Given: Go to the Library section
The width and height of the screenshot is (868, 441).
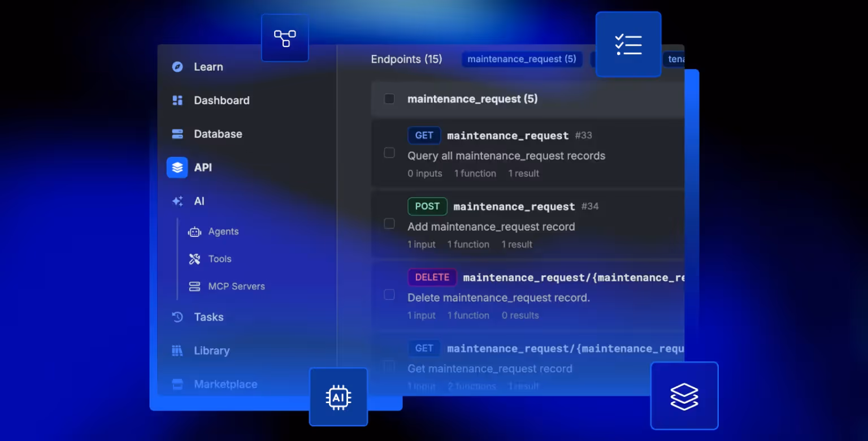Looking at the screenshot, I should 211,351.
